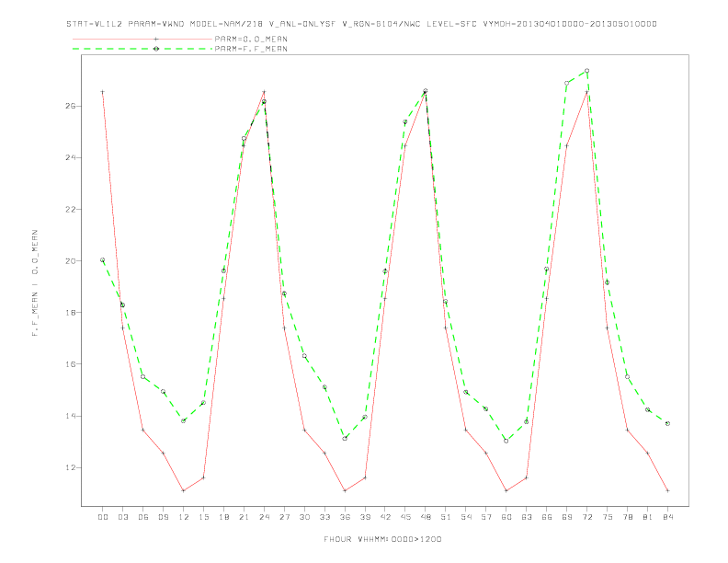Click x-axis tick label 66
The image size is (728, 563).
tap(547, 517)
